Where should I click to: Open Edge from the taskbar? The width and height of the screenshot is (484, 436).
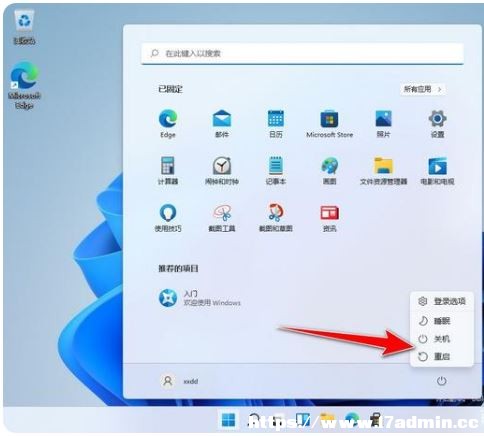click(x=352, y=420)
